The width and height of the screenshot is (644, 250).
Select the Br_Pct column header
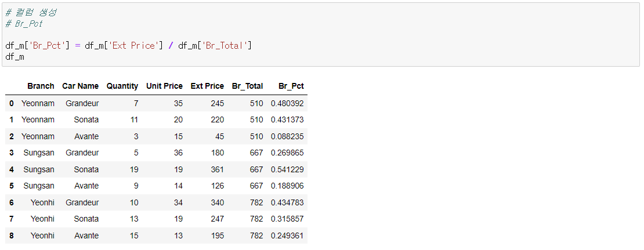point(291,86)
